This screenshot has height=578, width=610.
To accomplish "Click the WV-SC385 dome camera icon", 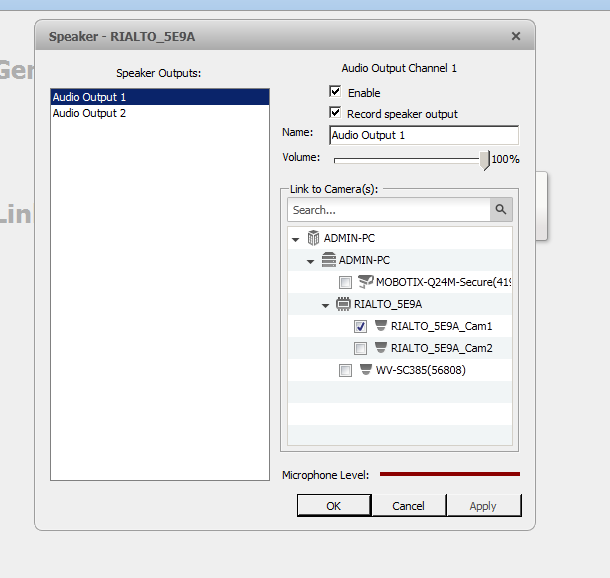I will click(366, 369).
